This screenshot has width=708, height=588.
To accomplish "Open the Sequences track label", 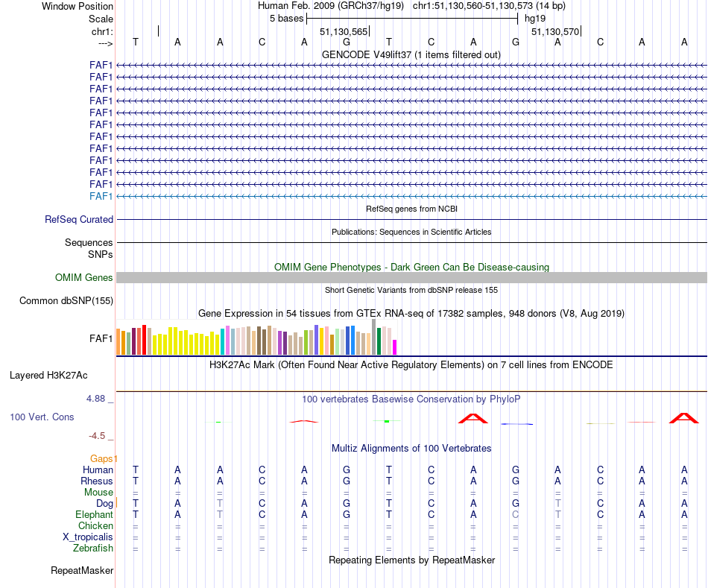I will point(89,242).
